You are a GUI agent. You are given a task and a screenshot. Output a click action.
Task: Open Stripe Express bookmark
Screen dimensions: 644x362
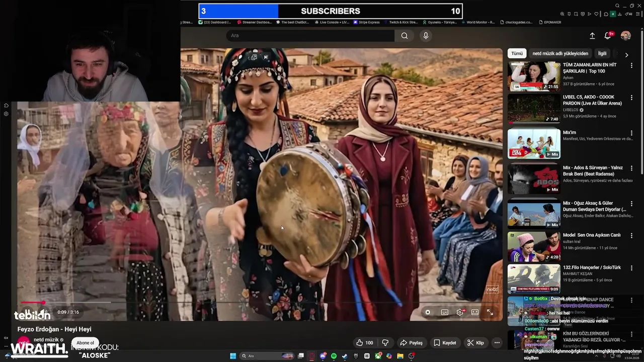(367, 22)
